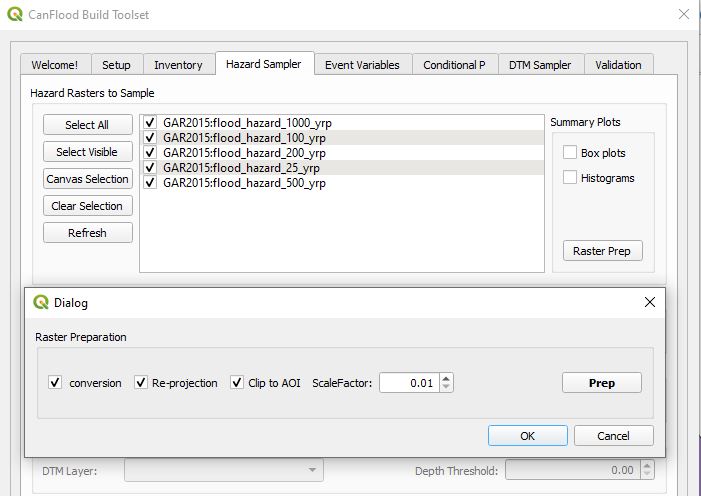Increase Depth Threshold with up arrow

click(x=646, y=465)
